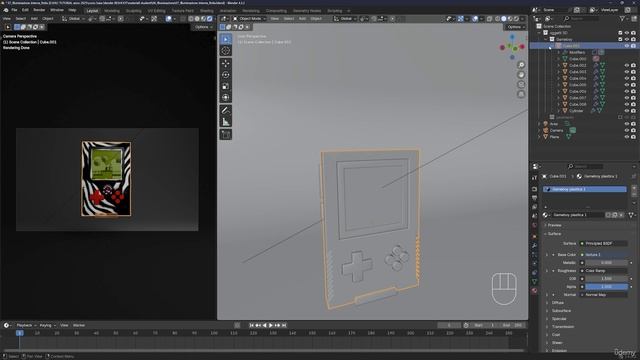Select the Measure tool in viewport toolbar

[x=226, y=122]
